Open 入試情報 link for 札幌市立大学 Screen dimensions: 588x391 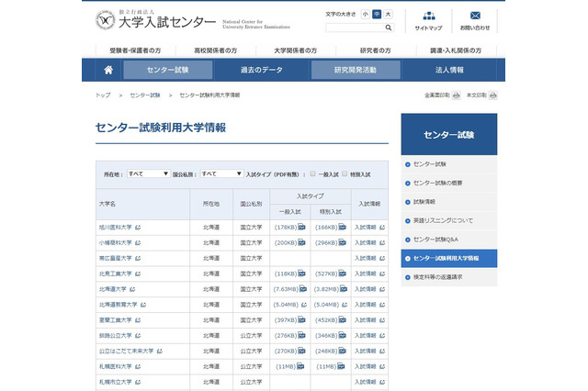369,382
